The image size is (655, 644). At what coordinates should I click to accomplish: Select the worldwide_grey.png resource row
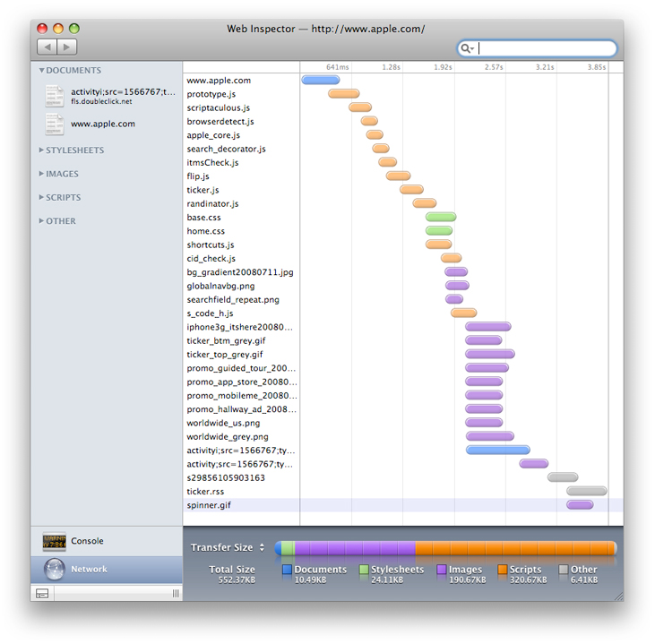(403, 436)
